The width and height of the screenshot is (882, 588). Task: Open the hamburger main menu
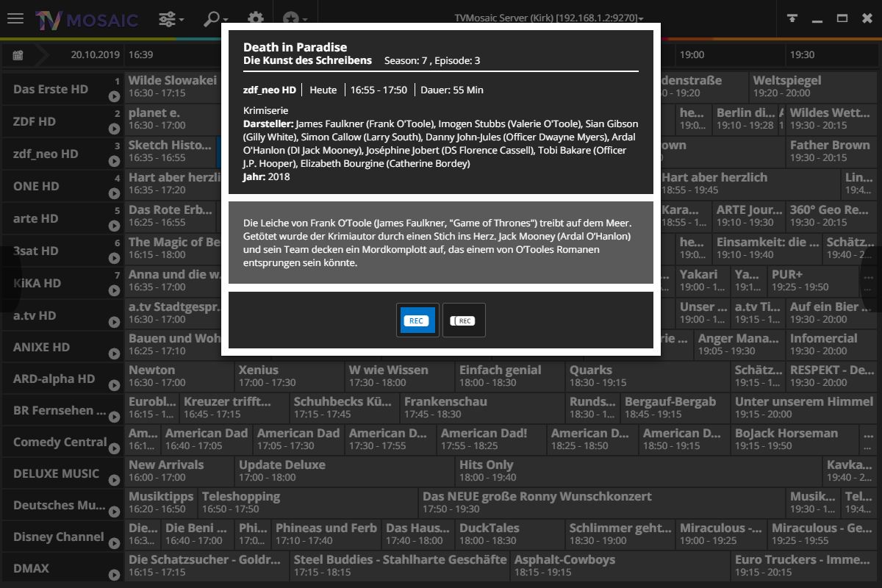(x=15, y=18)
